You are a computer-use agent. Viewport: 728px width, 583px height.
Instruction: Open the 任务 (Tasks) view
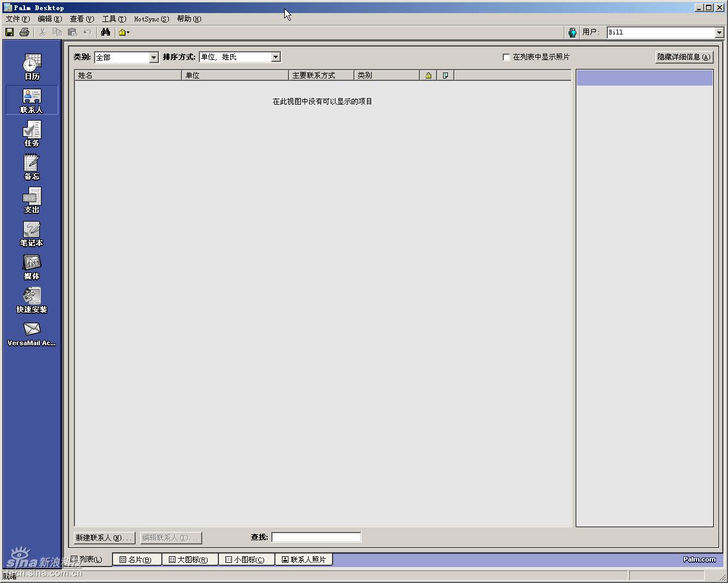(x=32, y=133)
